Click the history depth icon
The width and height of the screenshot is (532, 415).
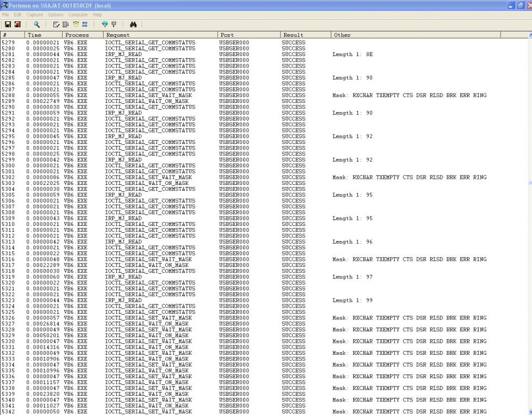[114, 24]
